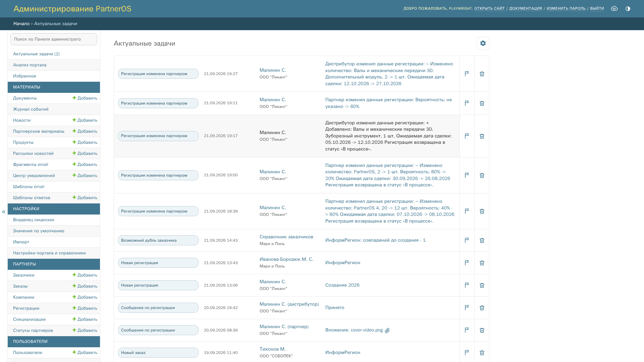644x362 pixels.
Task: Open 'Актуальные задачи (2)' in sidebar
Action: click(x=36, y=54)
